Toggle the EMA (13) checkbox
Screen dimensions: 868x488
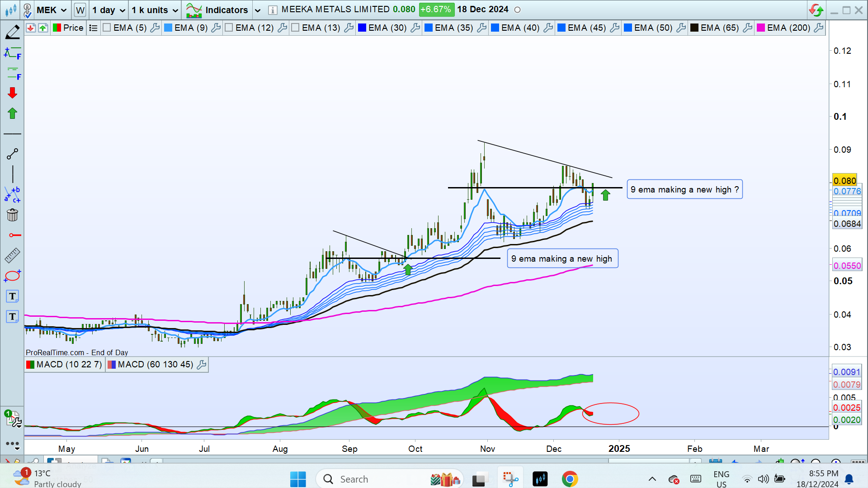click(x=295, y=28)
